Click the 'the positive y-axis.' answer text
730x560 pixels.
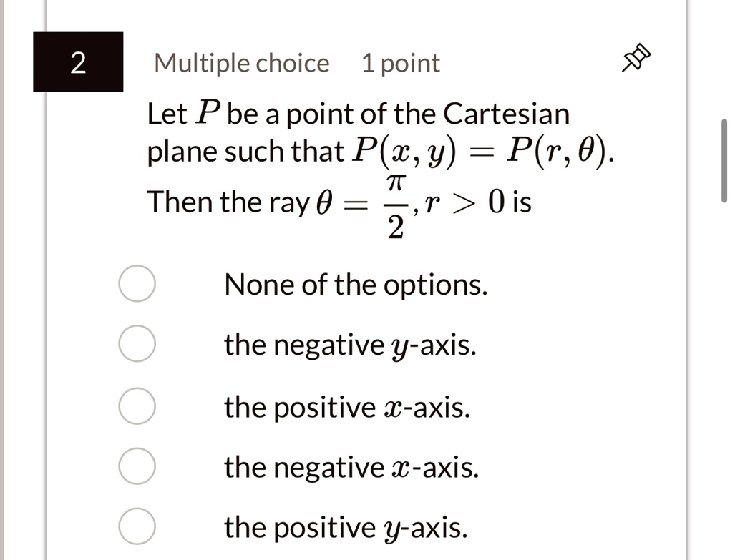345,526
